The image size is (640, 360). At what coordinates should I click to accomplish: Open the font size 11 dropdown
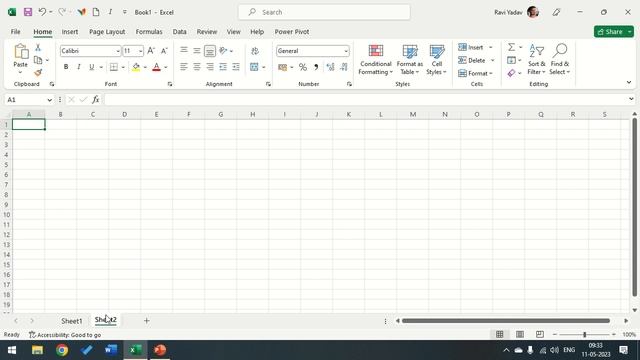140,51
